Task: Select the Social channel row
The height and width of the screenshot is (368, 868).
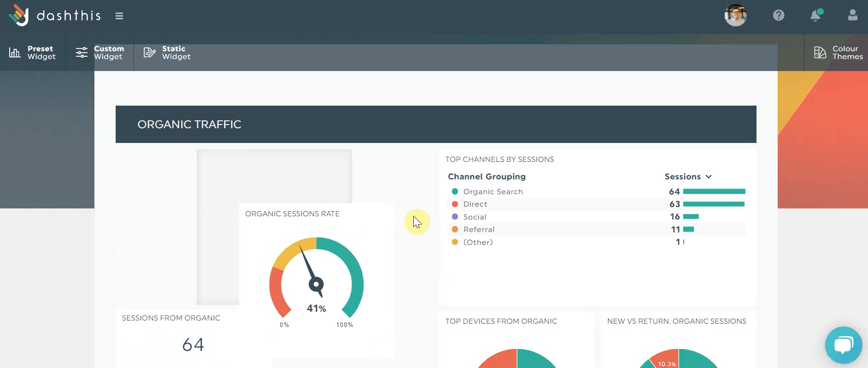Action: coord(597,217)
